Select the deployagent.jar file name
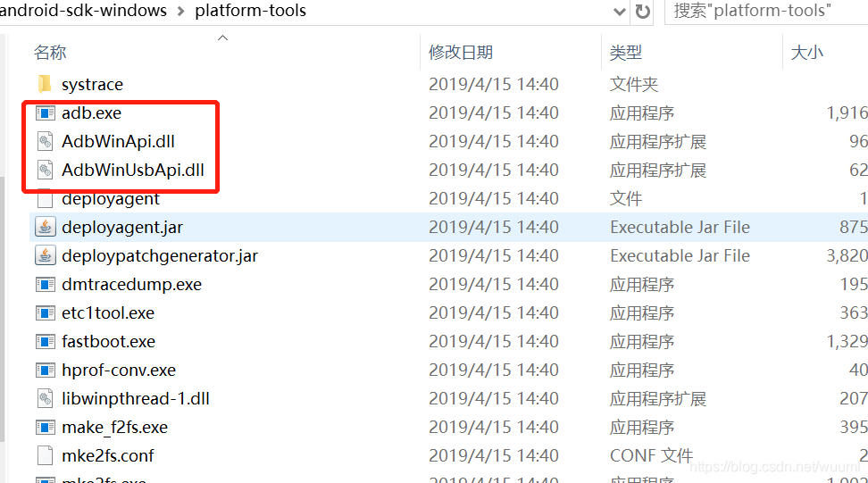The height and width of the screenshot is (483, 868). [x=122, y=228]
